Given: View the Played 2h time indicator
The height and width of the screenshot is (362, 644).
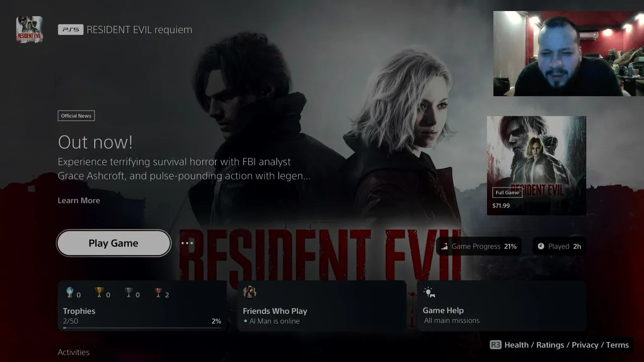Looking at the screenshot, I should coord(559,246).
